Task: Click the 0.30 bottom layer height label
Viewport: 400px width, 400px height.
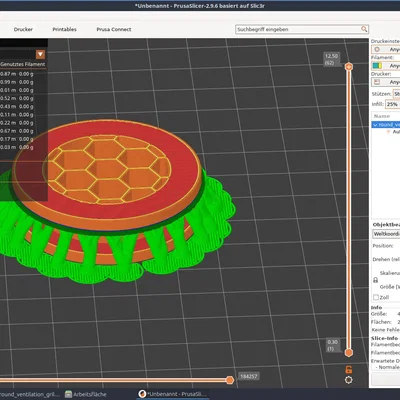Action: [x=332, y=345]
